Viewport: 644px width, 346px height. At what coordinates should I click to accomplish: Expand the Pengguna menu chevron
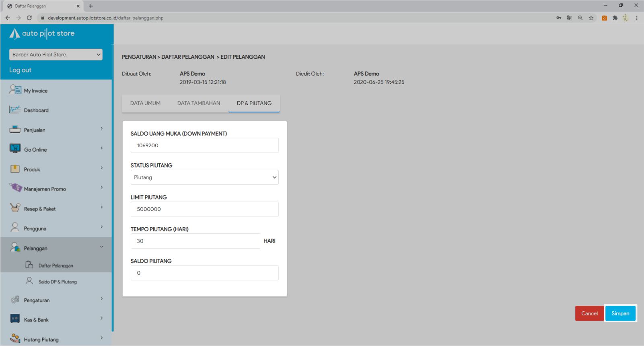[101, 227]
